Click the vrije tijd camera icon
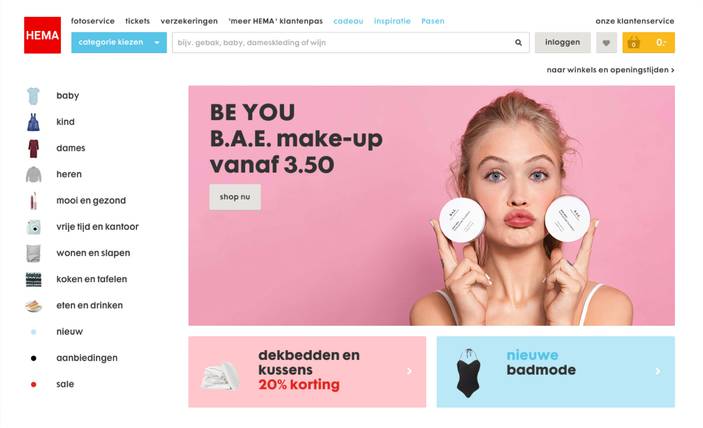703x428 pixels. (x=34, y=227)
